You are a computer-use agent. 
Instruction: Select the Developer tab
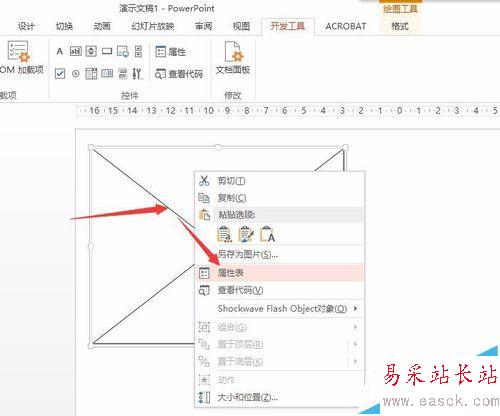288,26
